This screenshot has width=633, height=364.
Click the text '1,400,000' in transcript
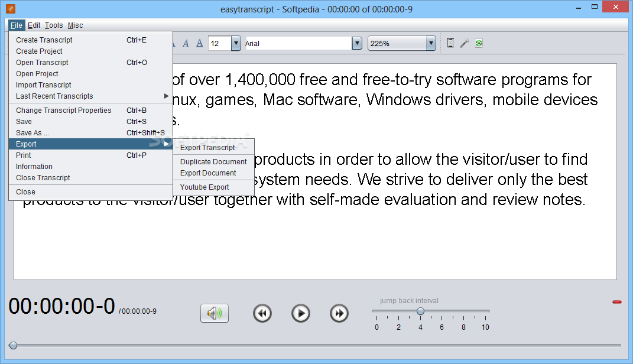click(260, 80)
